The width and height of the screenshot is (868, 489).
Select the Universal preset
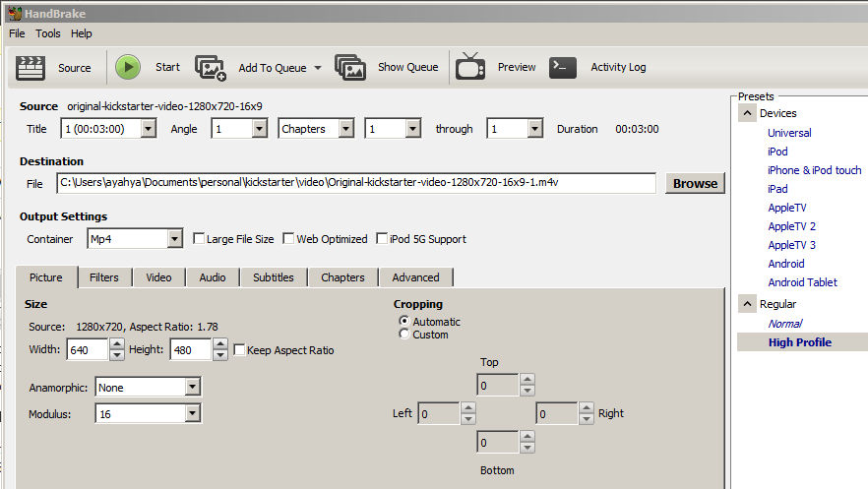tap(789, 133)
